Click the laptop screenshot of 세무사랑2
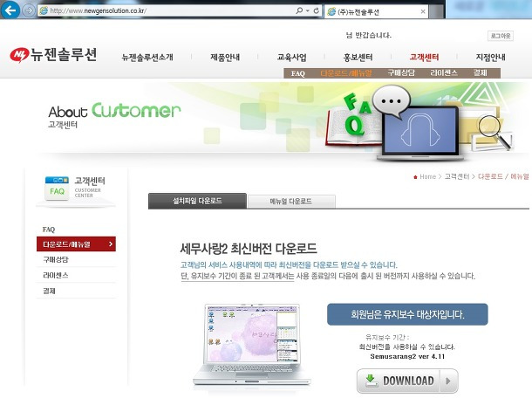 [252, 345]
